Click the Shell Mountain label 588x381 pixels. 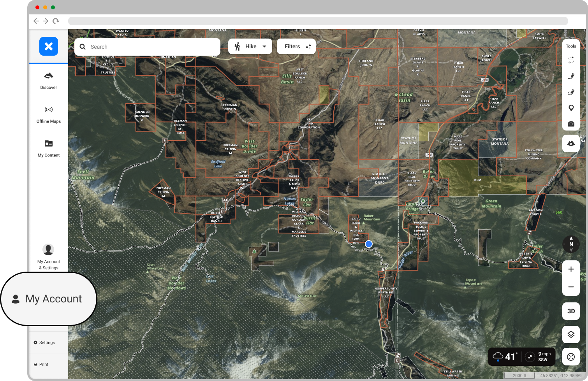tap(83, 174)
